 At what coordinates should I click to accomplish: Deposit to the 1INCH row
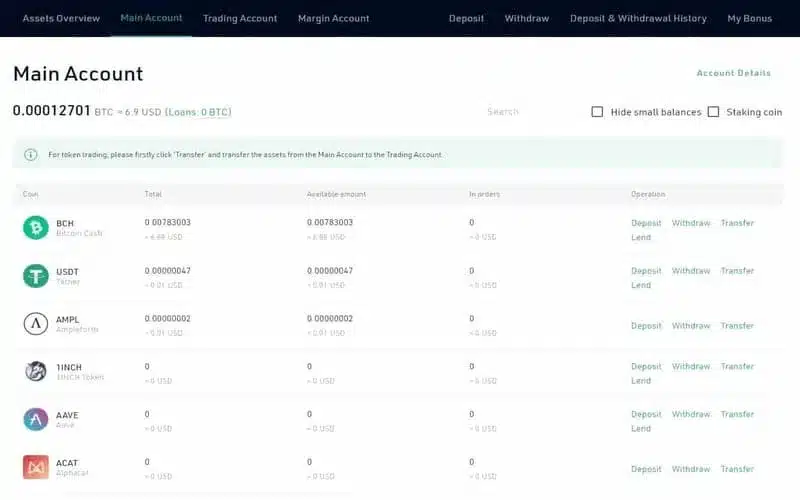click(646, 366)
